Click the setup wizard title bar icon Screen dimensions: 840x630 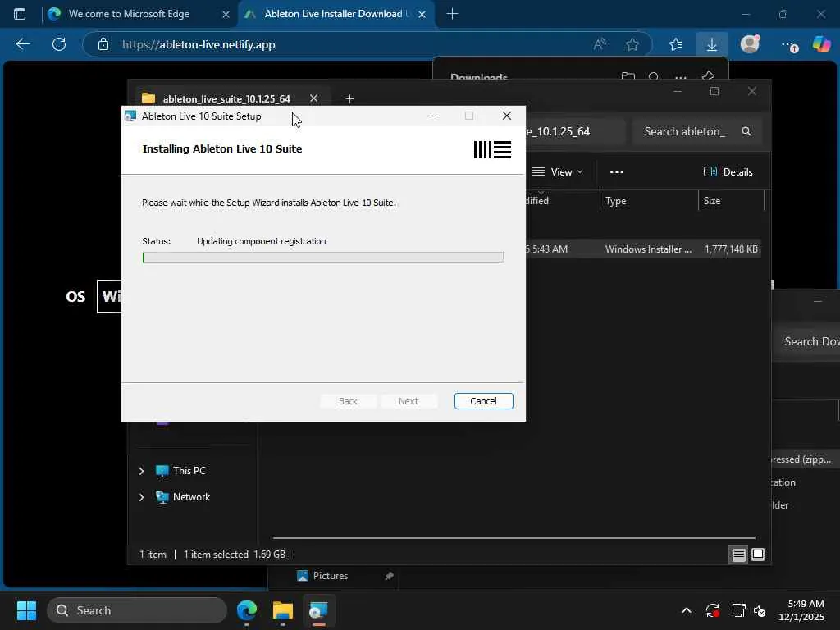130,116
